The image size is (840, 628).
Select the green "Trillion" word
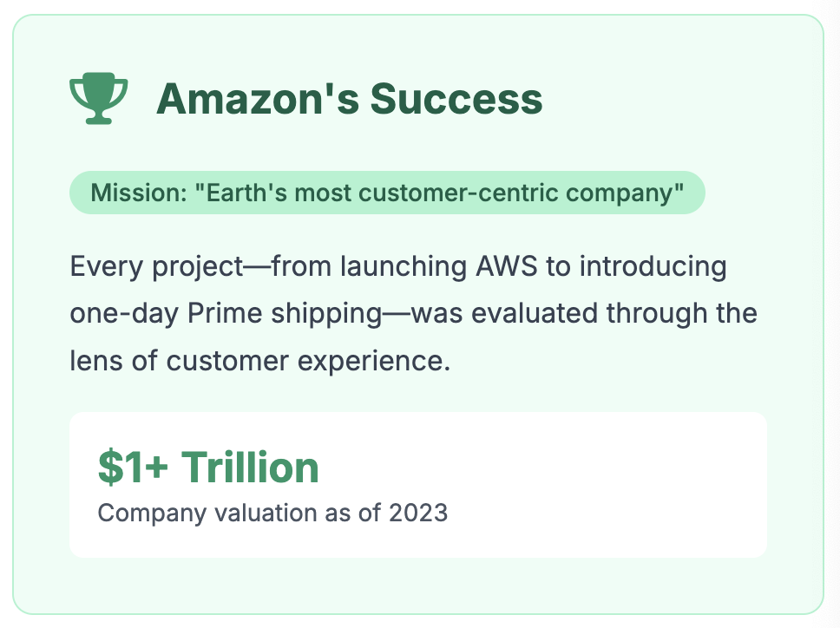pyautogui.click(x=250, y=467)
